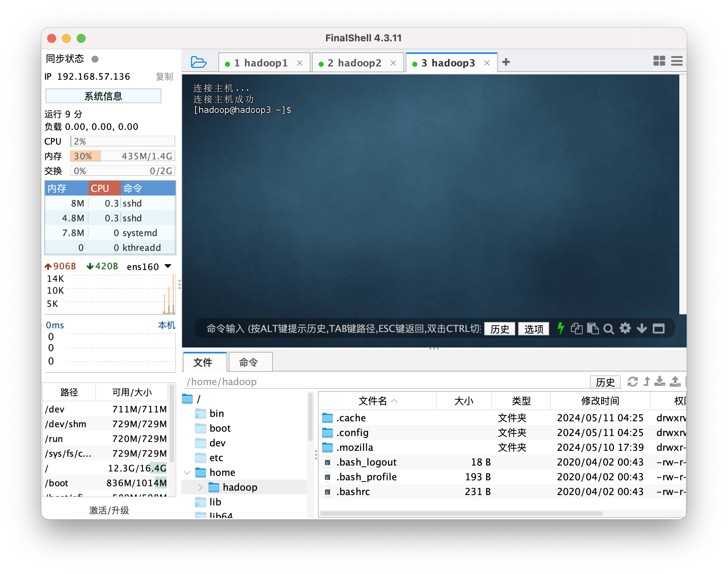728x574 pixels.
Task: Click the CPU usage bar
Action: pos(122,141)
